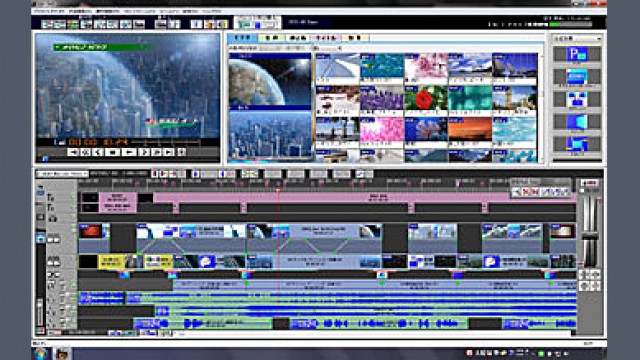Open the Windows Start button
The width and height of the screenshot is (640, 360).
pos(41,353)
